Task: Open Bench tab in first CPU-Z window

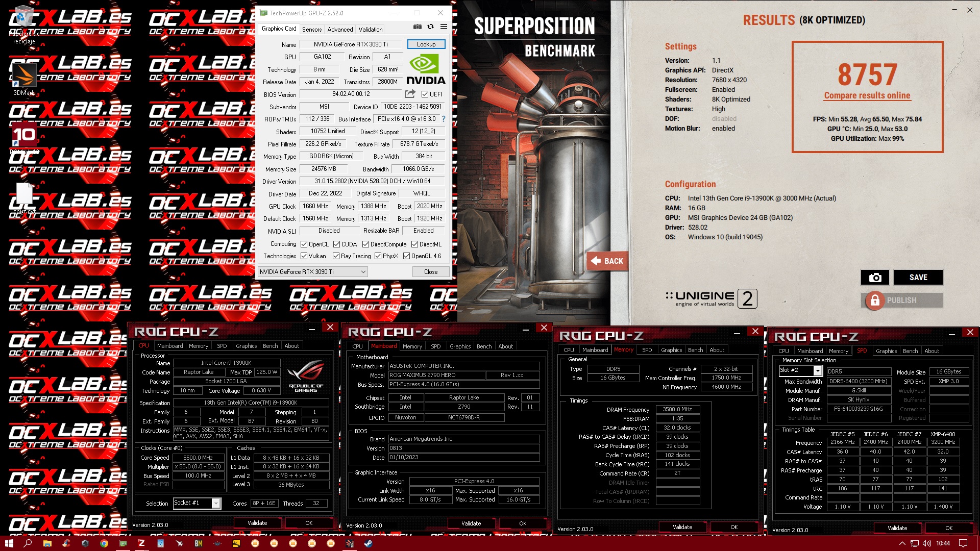Action: click(270, 346)
